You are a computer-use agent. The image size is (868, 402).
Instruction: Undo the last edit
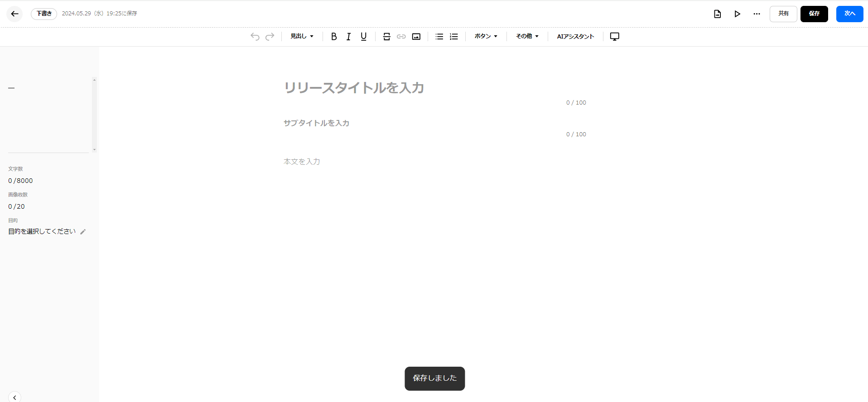coord(255,37)
